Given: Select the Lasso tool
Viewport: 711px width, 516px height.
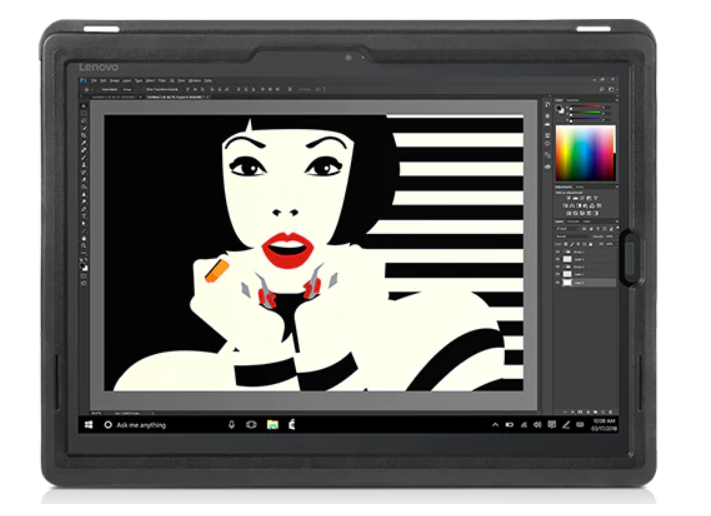Looking at the screenshot, I should coord(84,121).
